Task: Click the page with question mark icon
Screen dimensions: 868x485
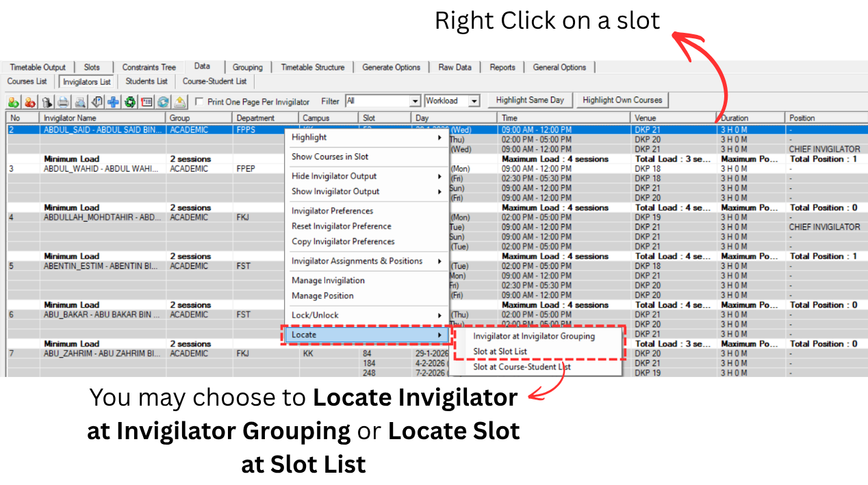Action: pos(97,102)
